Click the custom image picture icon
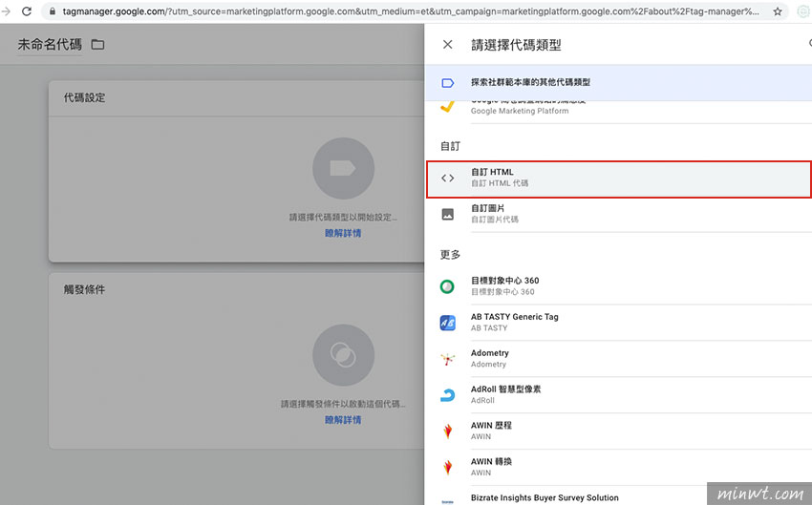This screenshot has width=812, height=505. tap(447, 214)
